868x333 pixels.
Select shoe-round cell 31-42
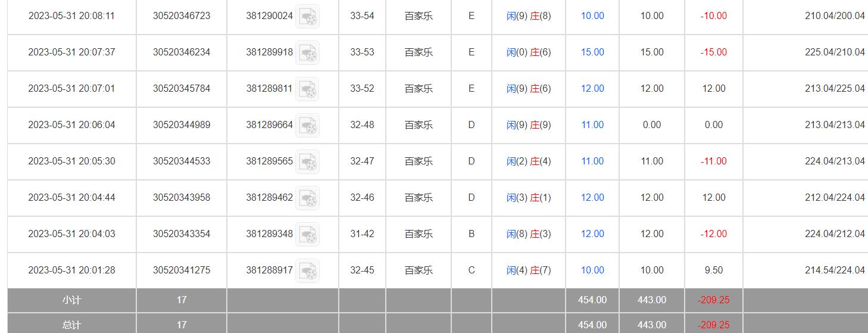click(362, 234)
